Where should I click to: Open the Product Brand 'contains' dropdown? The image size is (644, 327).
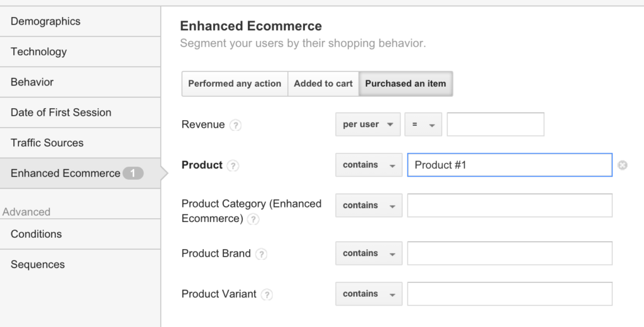(x=369, y=253)
